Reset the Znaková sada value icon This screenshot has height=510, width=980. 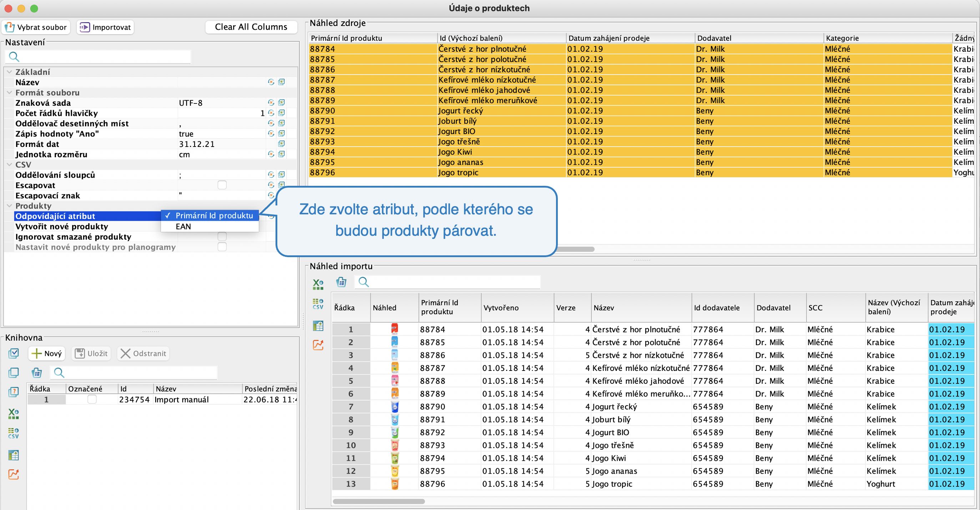click(271, 103)
